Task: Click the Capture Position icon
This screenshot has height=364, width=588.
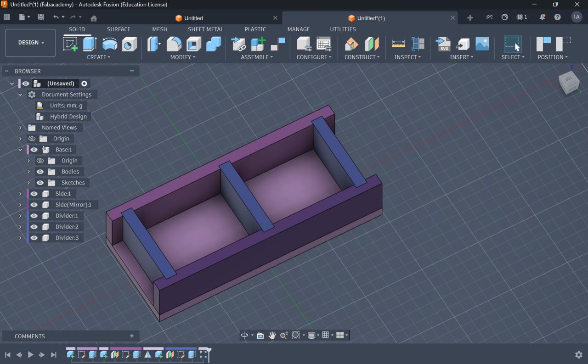Action: coord(543,44)
